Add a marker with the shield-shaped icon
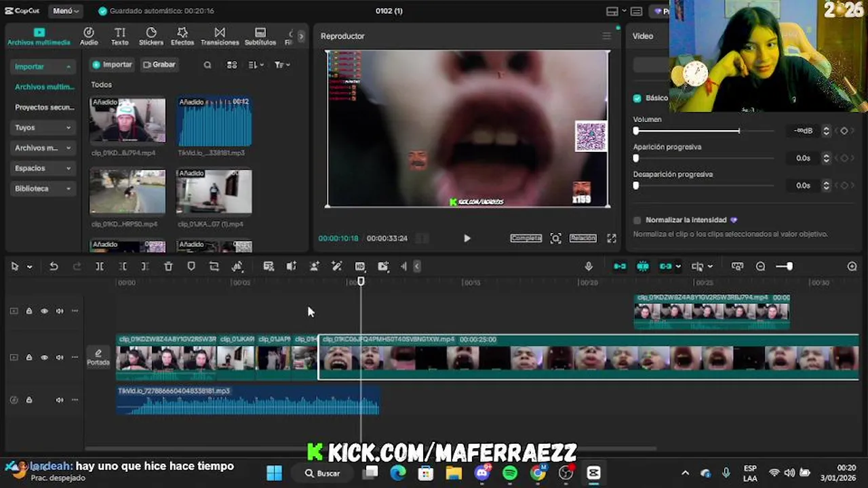 click(191, 266)
